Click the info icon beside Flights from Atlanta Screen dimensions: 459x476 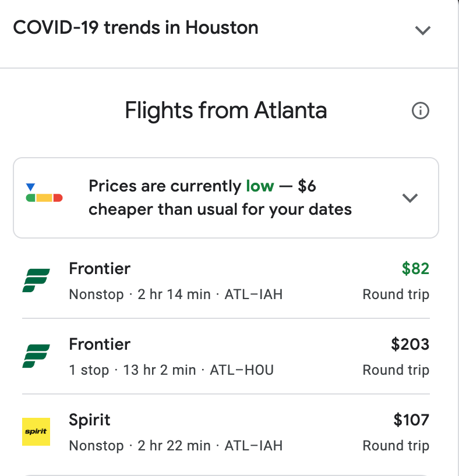pyautogui.click(x=420, y=111)
